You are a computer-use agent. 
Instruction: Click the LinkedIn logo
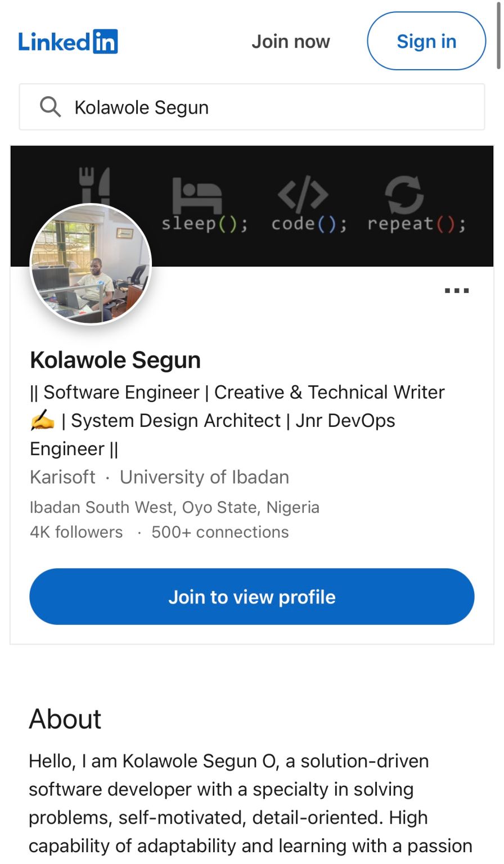tap(68, 42)
